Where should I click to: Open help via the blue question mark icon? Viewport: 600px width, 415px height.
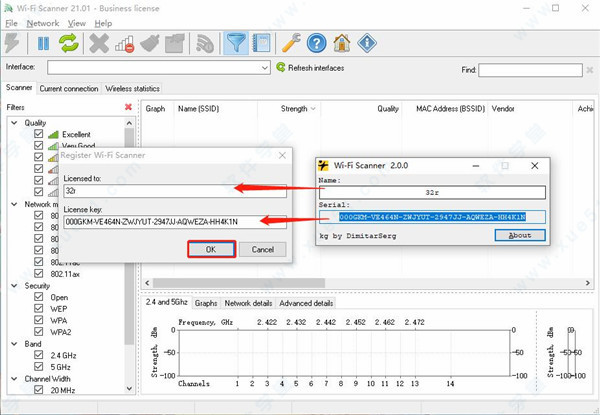[x=317, y=43]
